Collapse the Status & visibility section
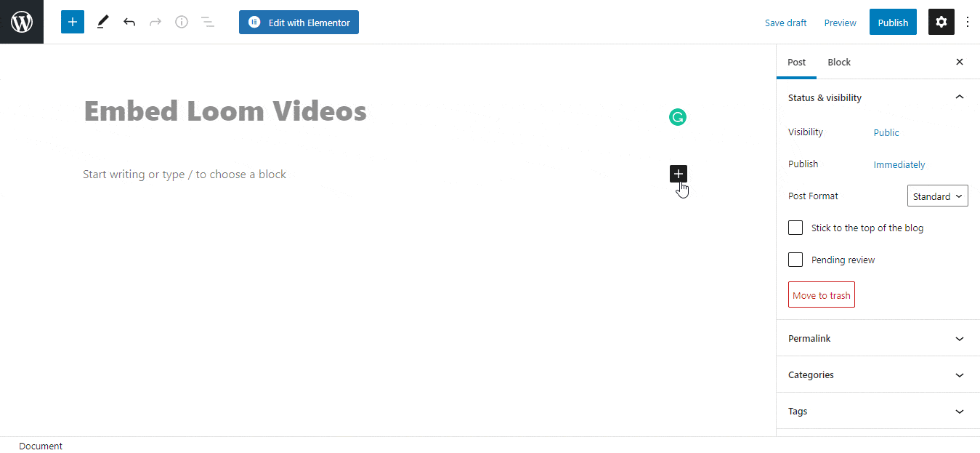This screenshot has width=980, height=453. (878, 97)
